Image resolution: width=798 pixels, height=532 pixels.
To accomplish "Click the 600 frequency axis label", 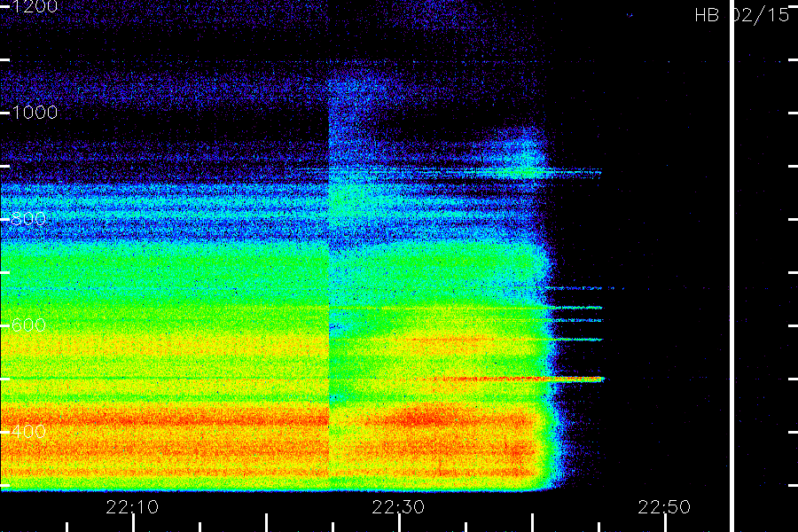I will (x=28, y=325).
